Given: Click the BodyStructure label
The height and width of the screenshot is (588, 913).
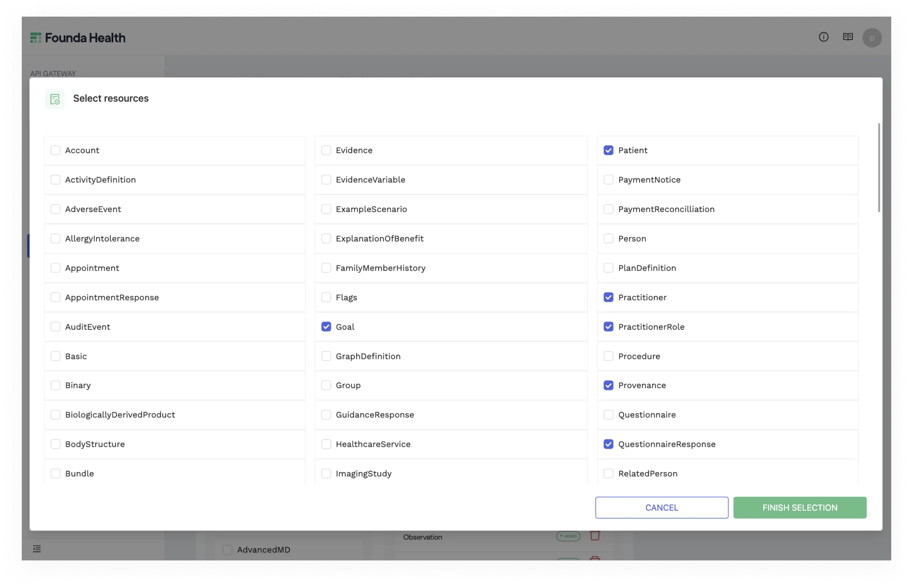Looking at the screenshot, I should coord(95,444).
